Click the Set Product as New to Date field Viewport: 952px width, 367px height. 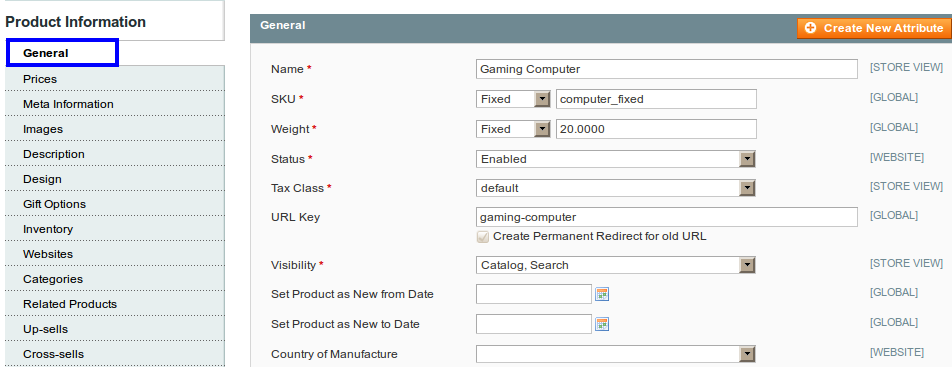pos(534,324)
